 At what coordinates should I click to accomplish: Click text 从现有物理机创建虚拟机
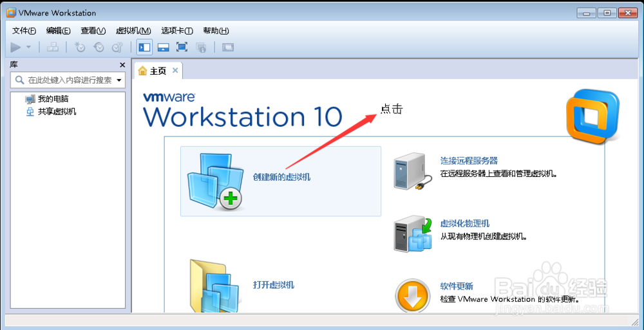484,237
